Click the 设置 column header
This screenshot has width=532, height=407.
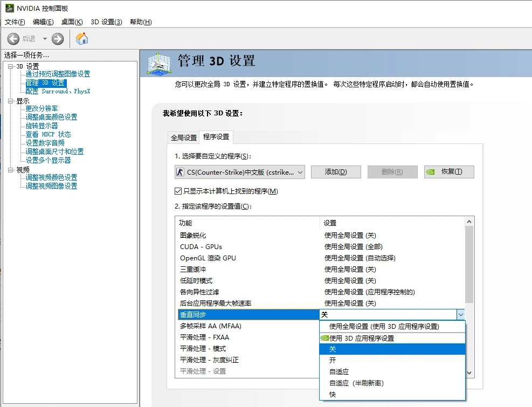[x=392, y=223]
